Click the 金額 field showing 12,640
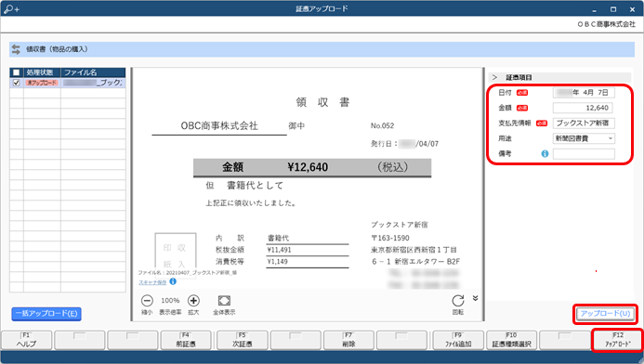The width and height of the screenshot is (644, 364). (x=583, y=108)
